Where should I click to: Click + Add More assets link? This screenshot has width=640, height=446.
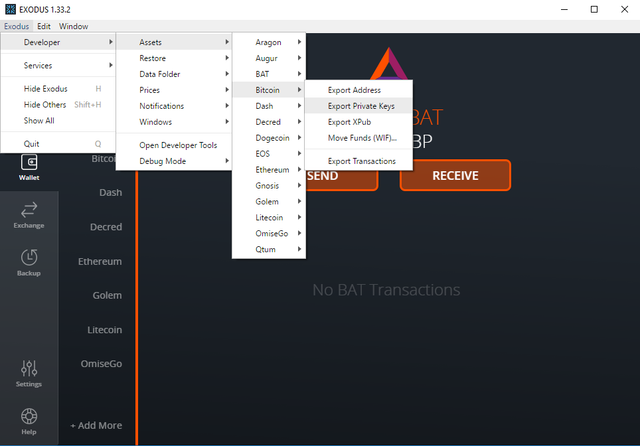(x=96, y=425)
